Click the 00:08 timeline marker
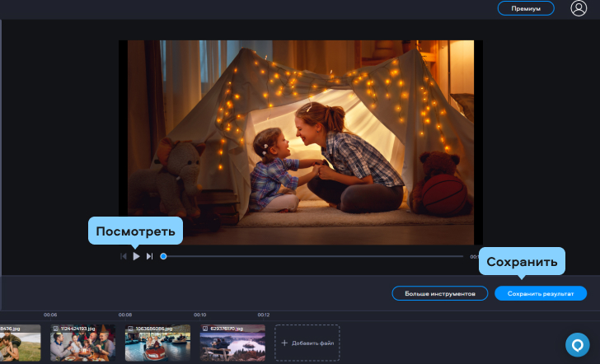The height and width of the screenshot is (364, 600). tap(125, 315)
